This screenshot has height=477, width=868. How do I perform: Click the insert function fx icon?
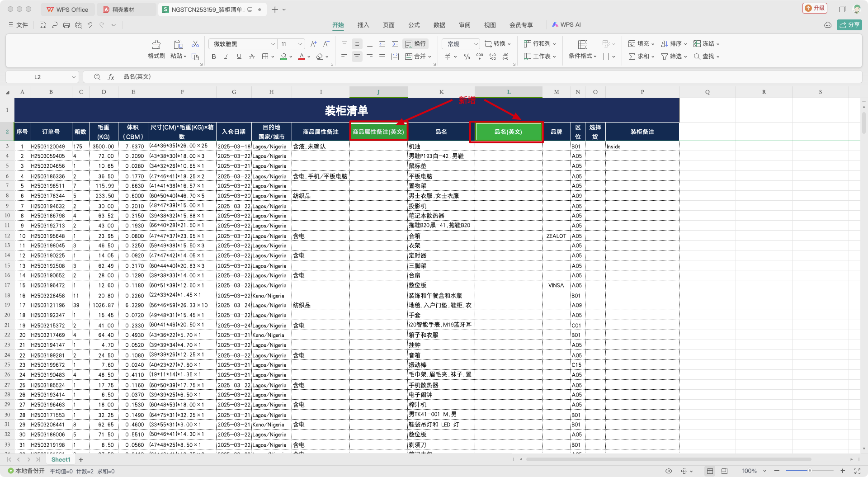(x=111, y=77)
